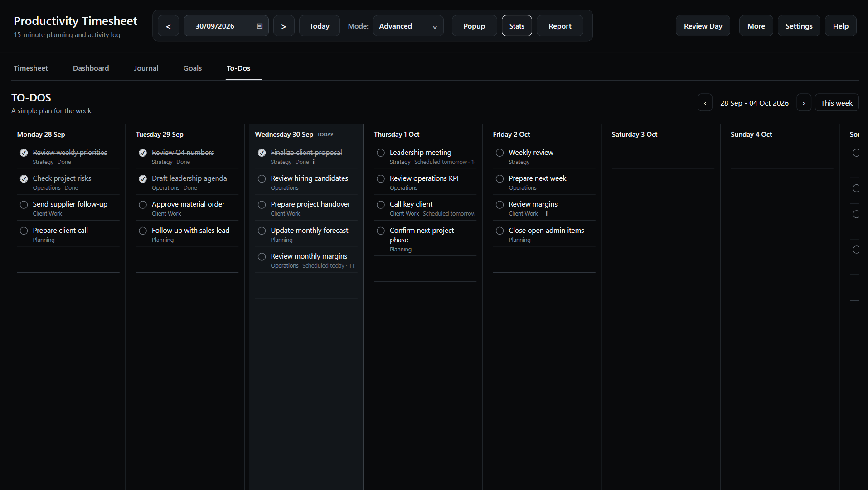Add a to-do in Monday's empty row
Image resolution: width=868 pixels, height=490 pixels.
68,259
